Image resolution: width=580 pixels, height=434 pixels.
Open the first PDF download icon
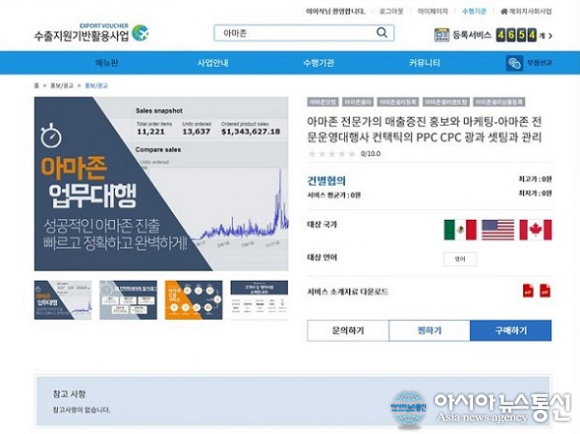pyautogui.click(x=528, y=290)
